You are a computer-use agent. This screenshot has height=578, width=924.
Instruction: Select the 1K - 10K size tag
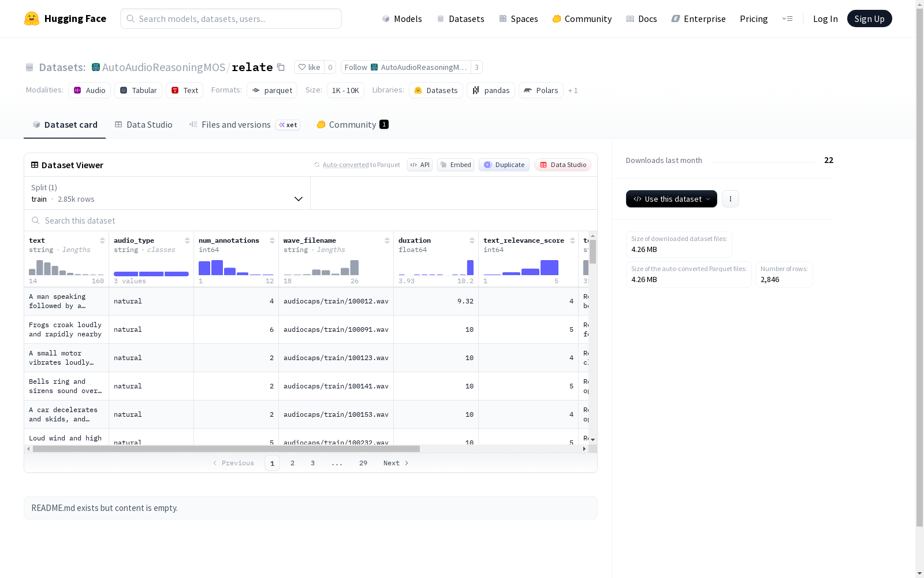tap(345, 90)
